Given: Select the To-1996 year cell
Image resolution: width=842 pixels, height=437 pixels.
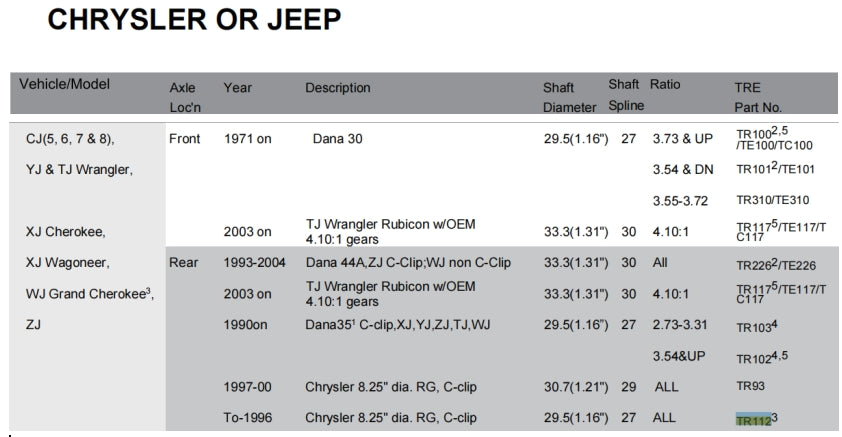Looking at the screenshot, I should (247, 418).
